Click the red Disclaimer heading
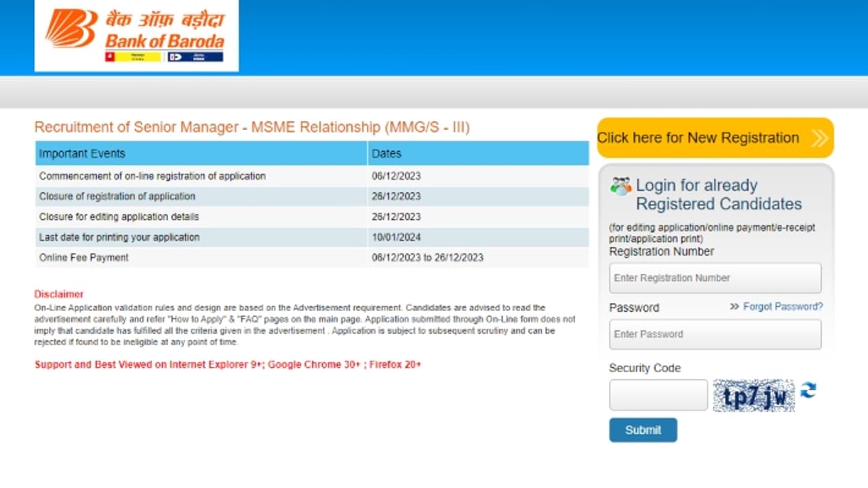 pyautogui.click(x=59, y=294)
